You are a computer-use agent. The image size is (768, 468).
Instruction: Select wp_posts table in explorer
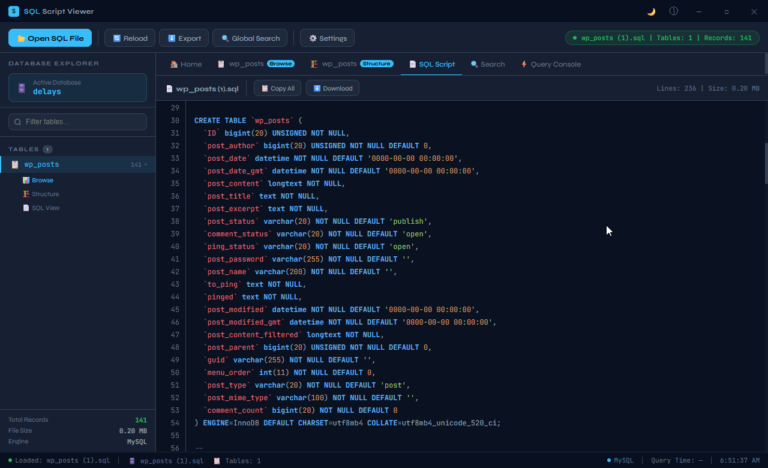(77, 164)
